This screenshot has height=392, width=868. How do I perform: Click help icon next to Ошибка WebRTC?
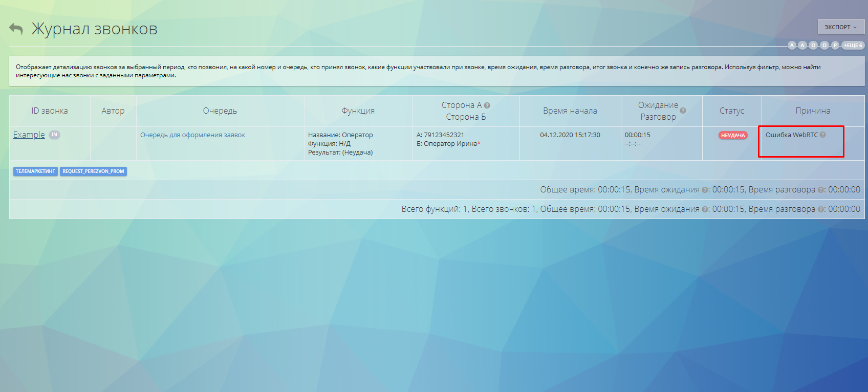point(822,135)
